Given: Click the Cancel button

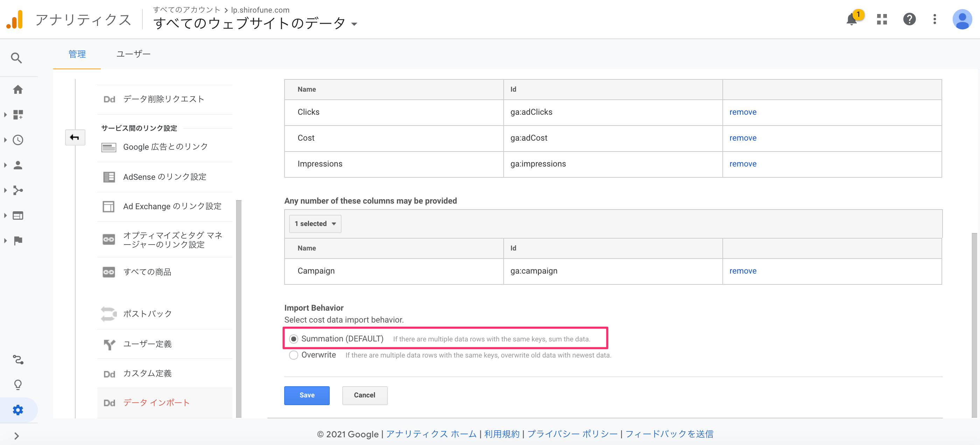Looking at the screenshot, I should point(364,395).
